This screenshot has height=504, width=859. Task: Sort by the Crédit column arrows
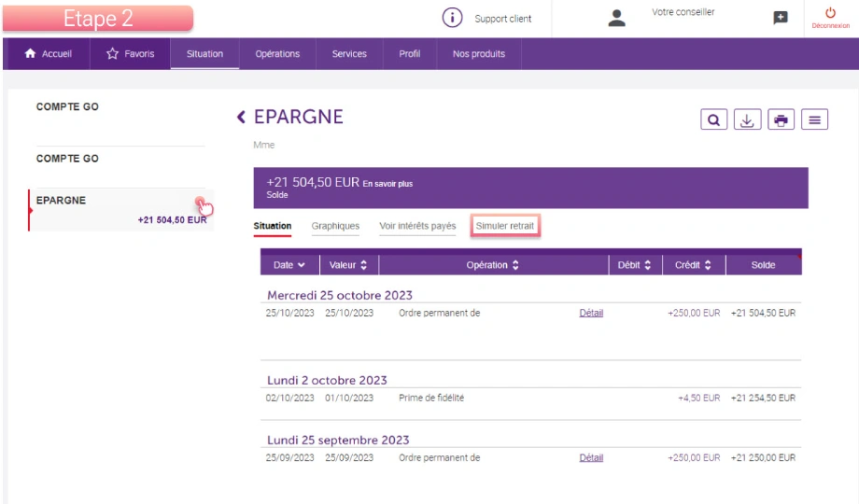point(708,265)
